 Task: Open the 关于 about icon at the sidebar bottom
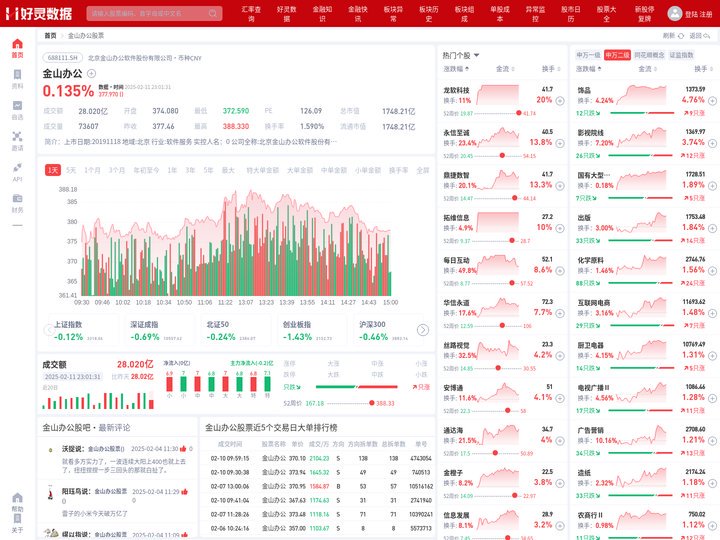click(x=17, y=518)
